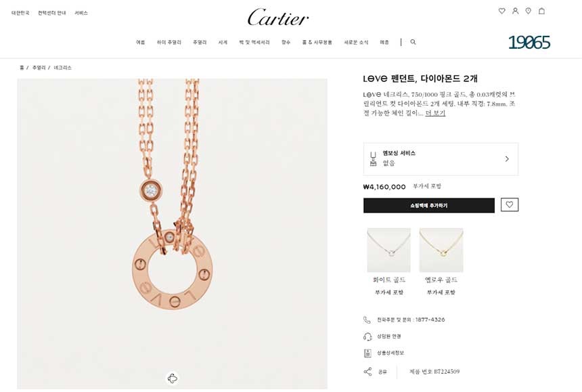This screenshot has height=392, width=582.
Task: Open the wishlist heart icon in header
Action: [x=502, y=11]
